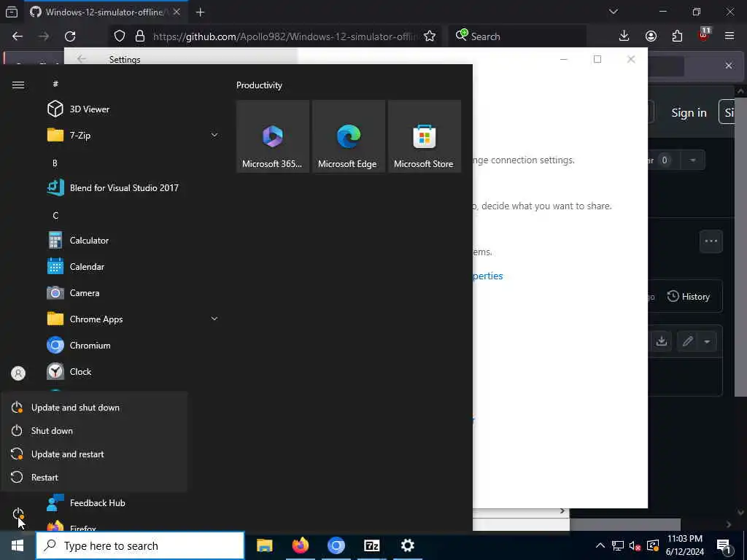747x560 pixels.
Task: Download raw file on GitHub
Action: (661, 341)
